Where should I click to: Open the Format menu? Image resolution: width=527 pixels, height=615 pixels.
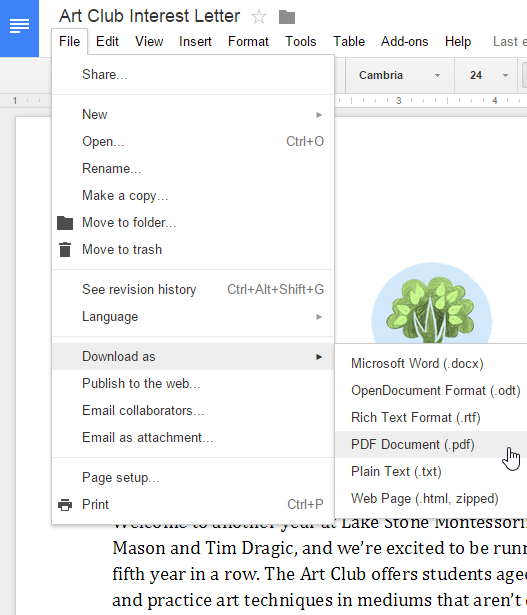point(248,41)
